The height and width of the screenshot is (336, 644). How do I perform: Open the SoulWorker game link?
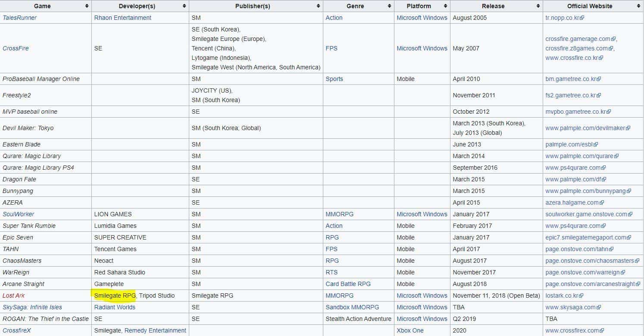pos(19,214)
